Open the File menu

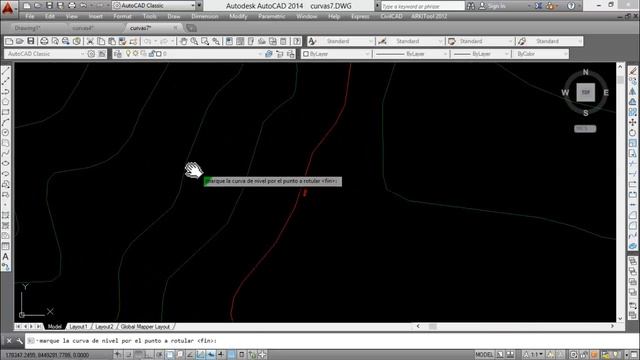click(30, 16)
